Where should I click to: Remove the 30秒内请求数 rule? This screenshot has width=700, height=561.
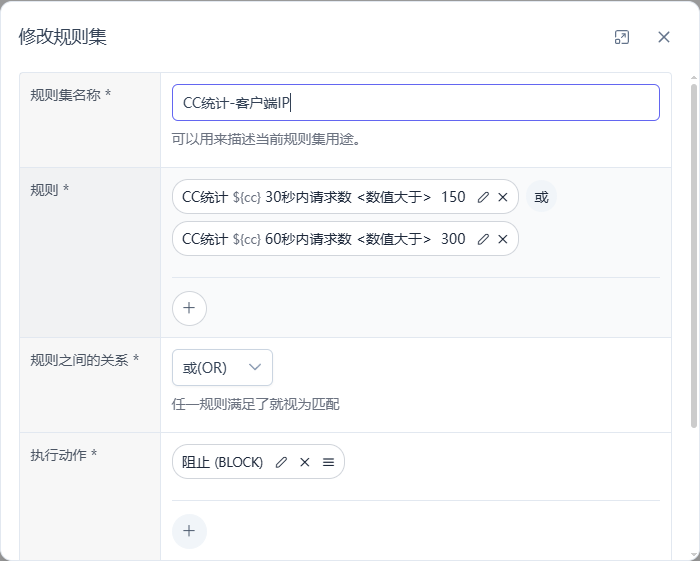(503, 197)
